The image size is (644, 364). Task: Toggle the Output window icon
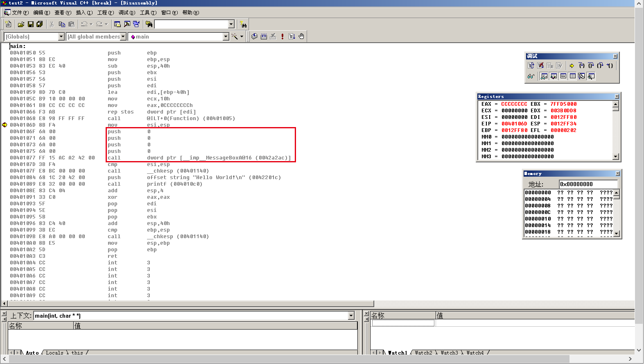[127, 24]
